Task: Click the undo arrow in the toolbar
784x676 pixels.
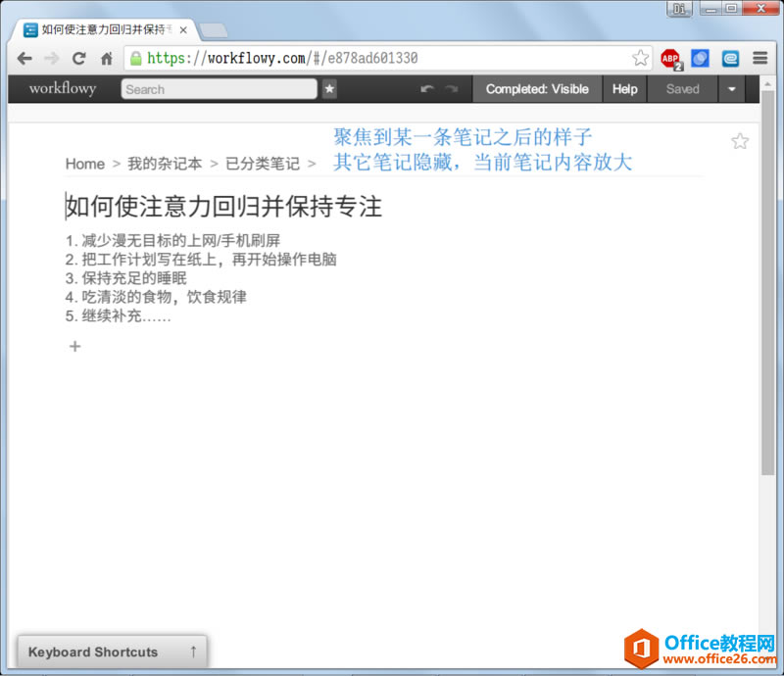Action: [x=426, y=89]
